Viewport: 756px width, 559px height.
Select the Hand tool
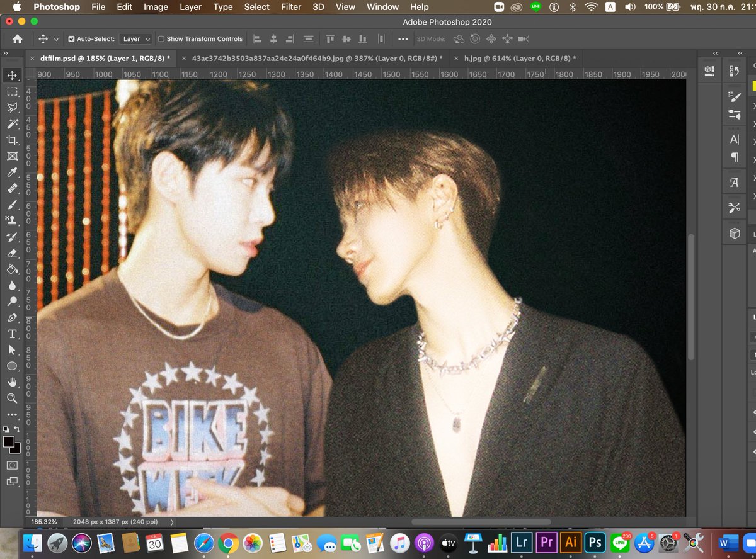point(12,382)
